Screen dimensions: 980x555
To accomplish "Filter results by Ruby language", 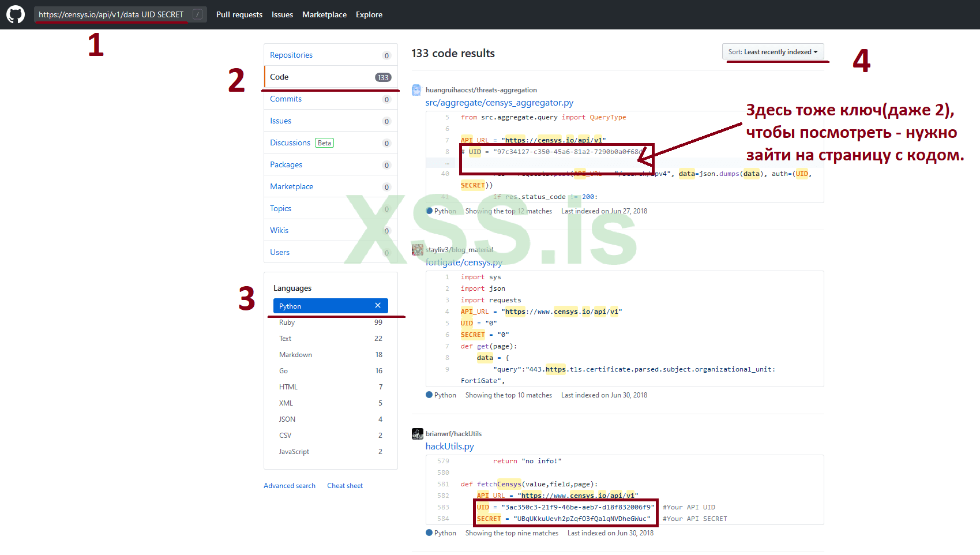I will (287, 322).
